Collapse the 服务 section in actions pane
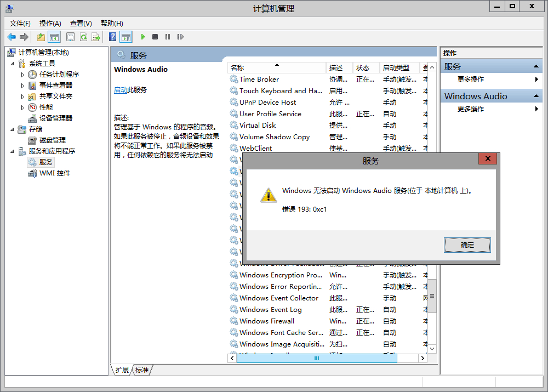This screenshot has height=392, width=548. [536, 66]
